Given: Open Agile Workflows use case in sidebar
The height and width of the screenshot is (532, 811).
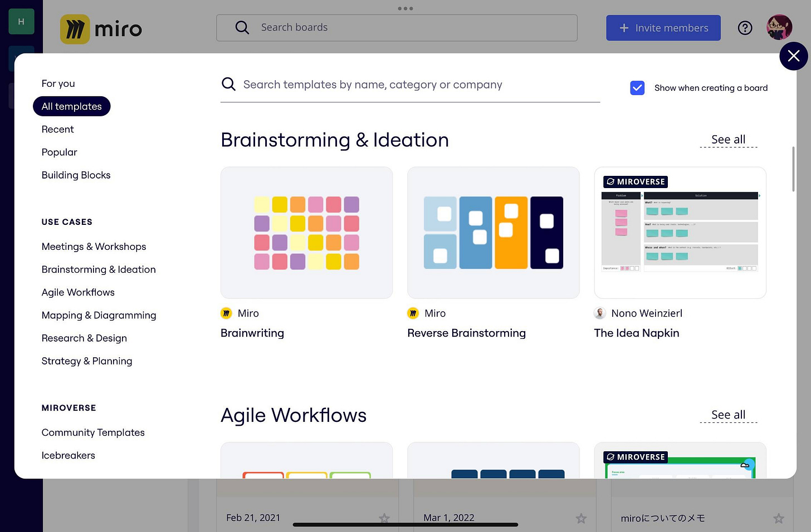Looking at the screenshot, I should pyautogui.click(x=78, y=292).
